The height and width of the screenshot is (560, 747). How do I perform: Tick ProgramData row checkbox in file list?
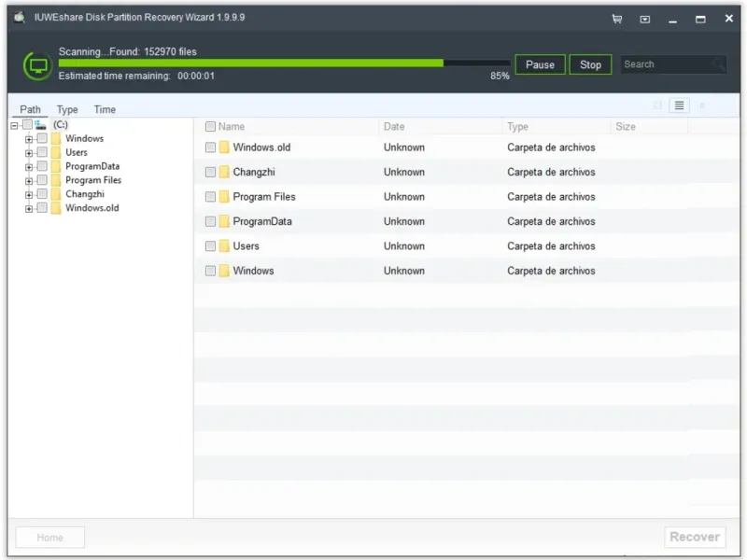(x=210, y=221)
